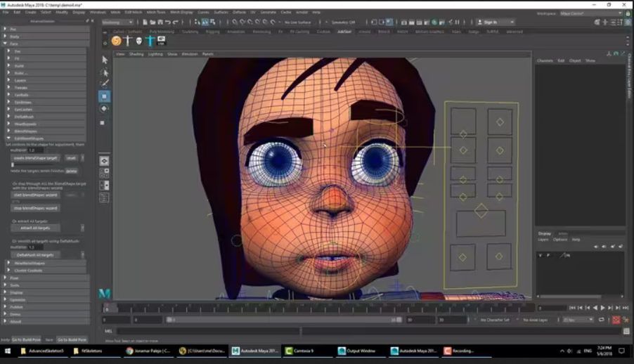Open the Channels menu in Channel Box
634x364 pixels.
(x=545, y=60)
